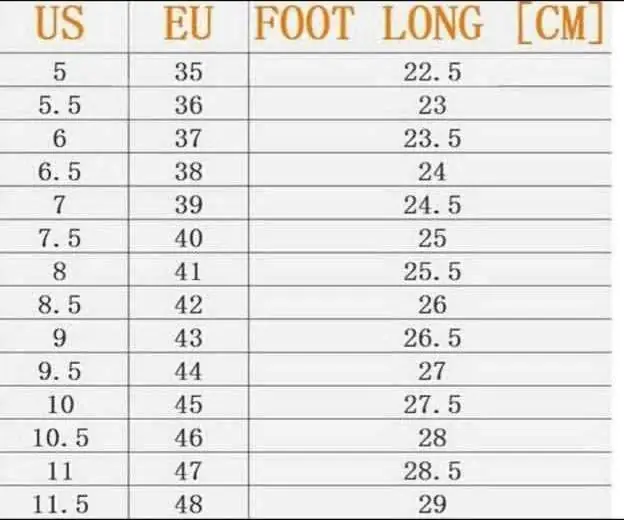Select the EU size 48 cell

coord(188,503)
